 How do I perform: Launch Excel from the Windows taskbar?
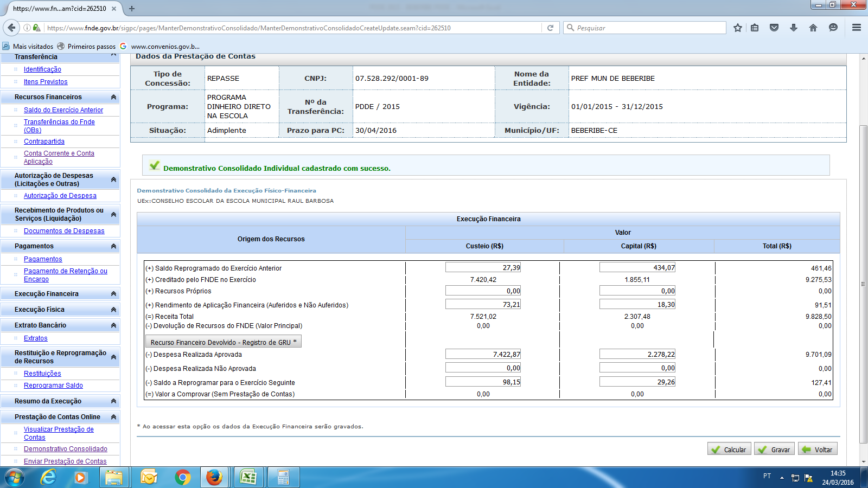[248, 477]
